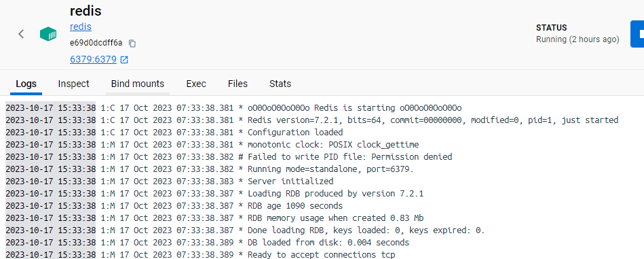Click the 'Redis is starting' log line
Screen dimensions: 644x259
click(233, 107)
